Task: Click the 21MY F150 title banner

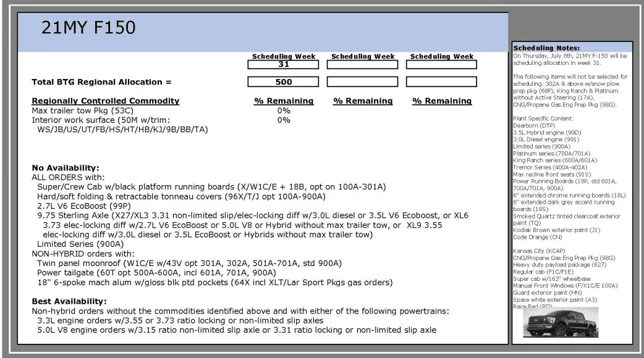Action: 263,32
